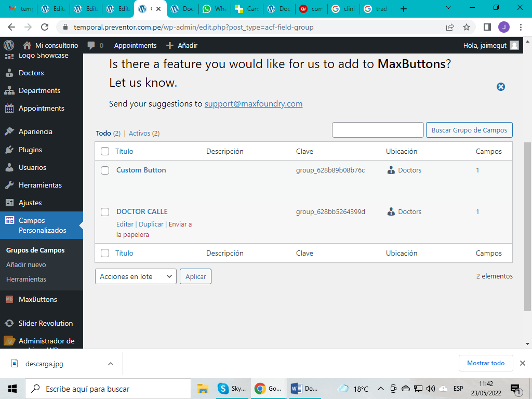Reload the current page
The image size is (532, 399).
45,27
